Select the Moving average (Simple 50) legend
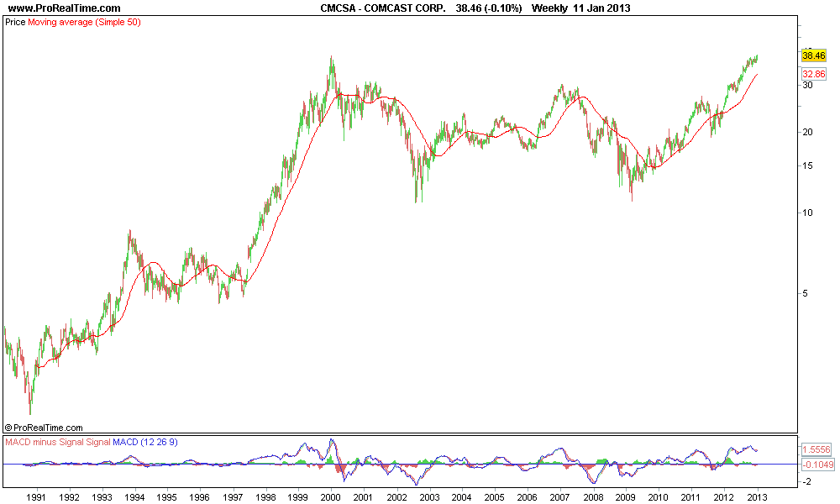This screenshot has width=840, height=504. tap(84, 23)
